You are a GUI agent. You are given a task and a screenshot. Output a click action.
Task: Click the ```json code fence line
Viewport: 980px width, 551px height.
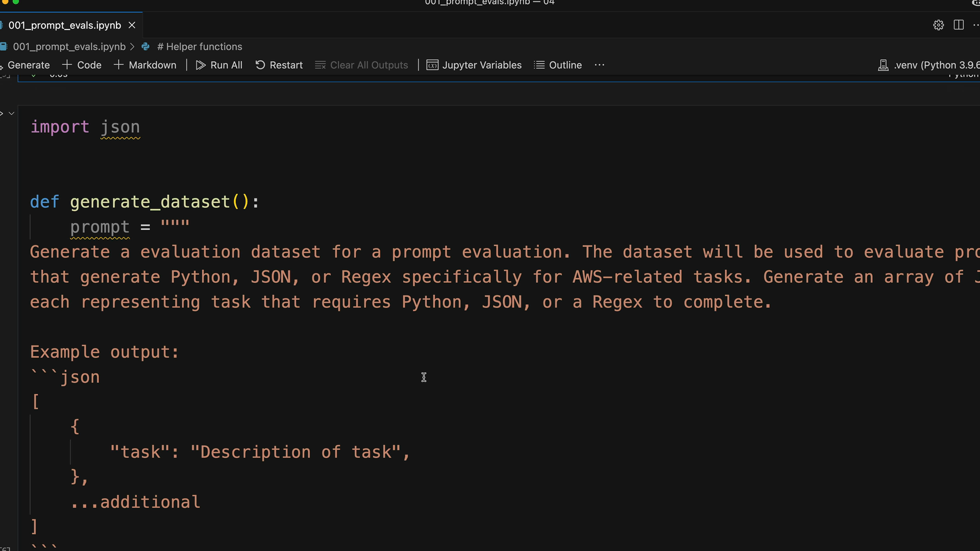coord(65,378)
